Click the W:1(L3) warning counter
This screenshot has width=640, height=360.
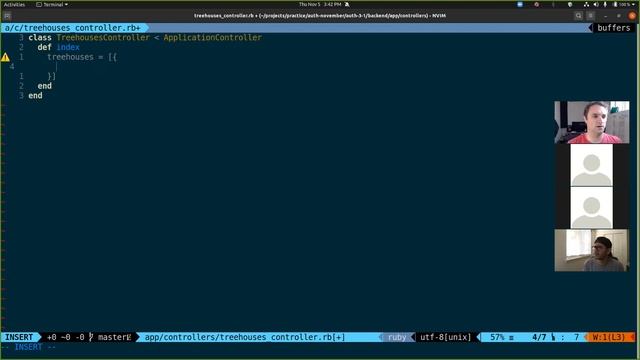click(x=608, y=337)
